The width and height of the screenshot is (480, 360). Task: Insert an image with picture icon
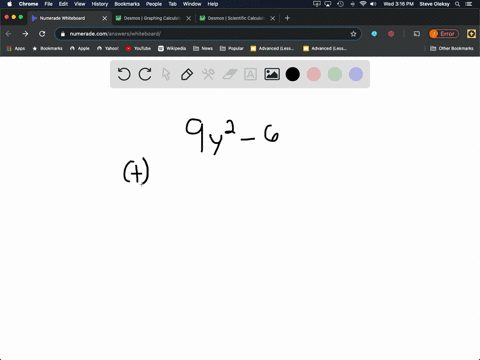click(x=272, y=74)
